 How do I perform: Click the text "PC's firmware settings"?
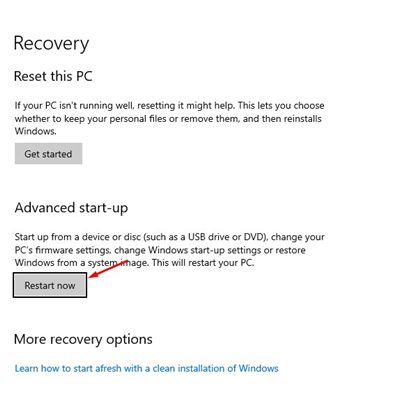pyautogui.click(x=63, y=250)
